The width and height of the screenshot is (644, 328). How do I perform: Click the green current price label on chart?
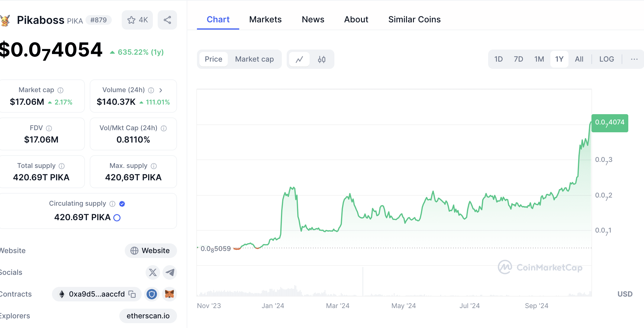click(x=610, y=123)
